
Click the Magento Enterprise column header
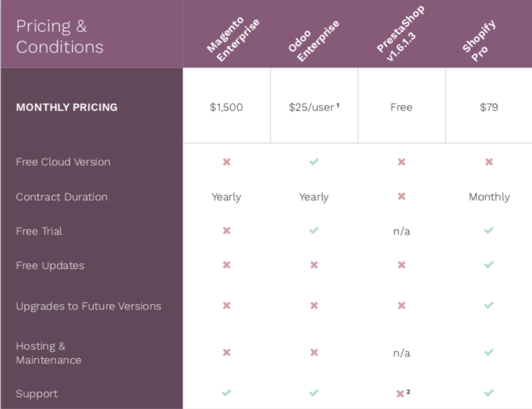pos(233,39)
